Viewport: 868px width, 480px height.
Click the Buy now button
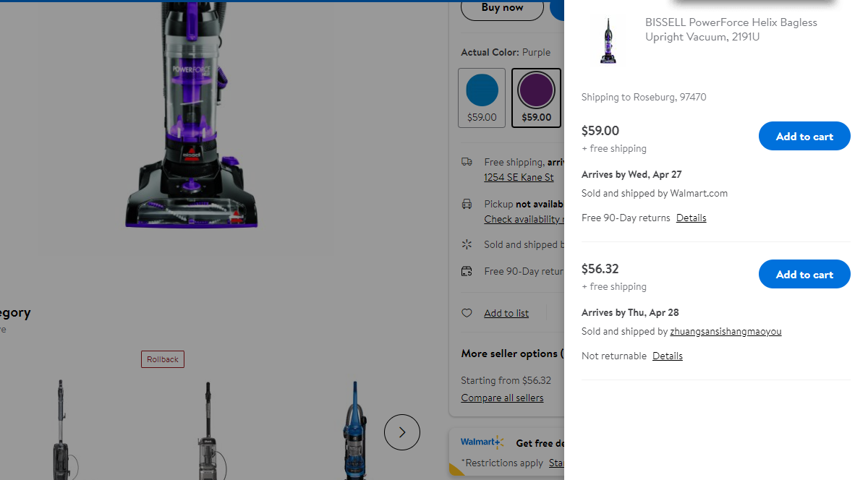[502, 7]
